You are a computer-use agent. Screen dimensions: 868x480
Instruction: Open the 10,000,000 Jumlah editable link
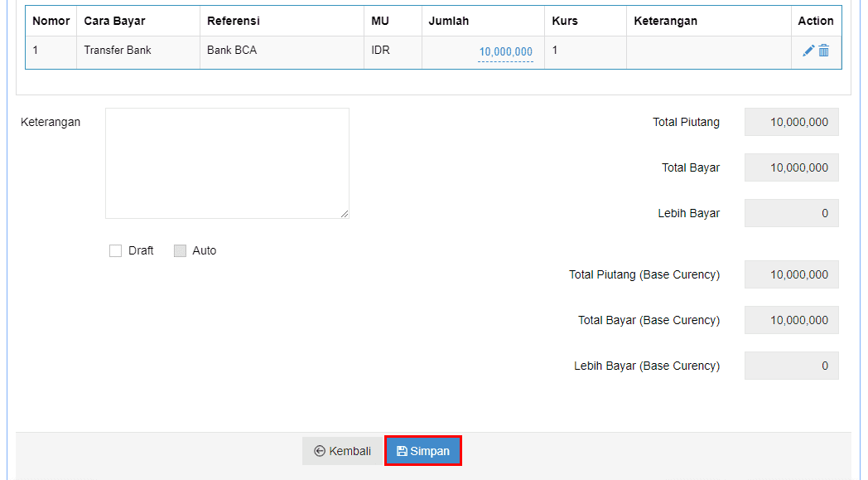click(x=505, y=52)
